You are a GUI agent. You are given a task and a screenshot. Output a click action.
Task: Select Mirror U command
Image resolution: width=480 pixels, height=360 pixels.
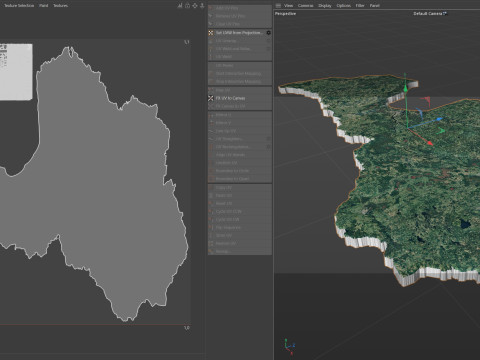click(x=240, y=115)
